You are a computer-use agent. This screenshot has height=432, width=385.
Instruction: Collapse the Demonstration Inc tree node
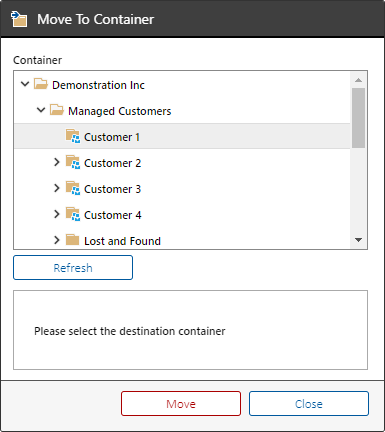pyautogui.click(x=25, y=84)
